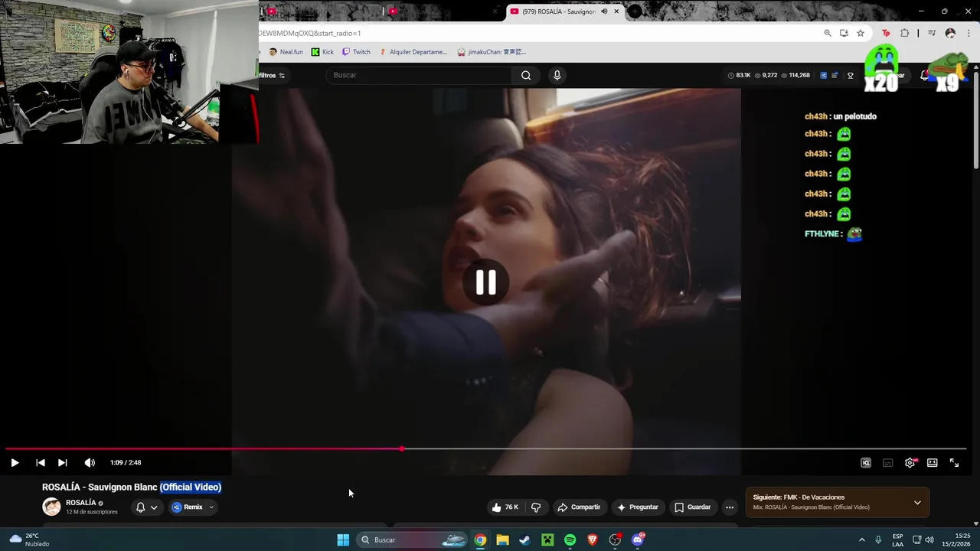980x551 pixels.
Task: Open the filtros filter toggle
Action: pos(272,75)
